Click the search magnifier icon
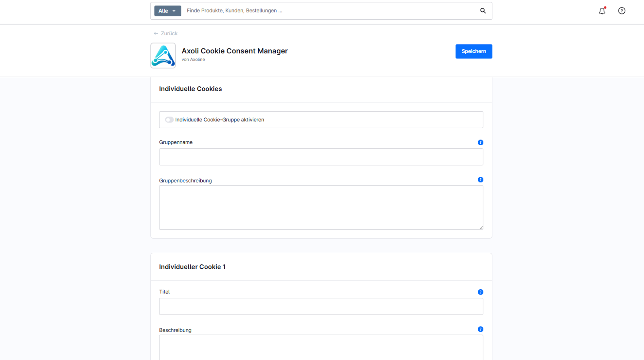 click(x=483, y=11)
